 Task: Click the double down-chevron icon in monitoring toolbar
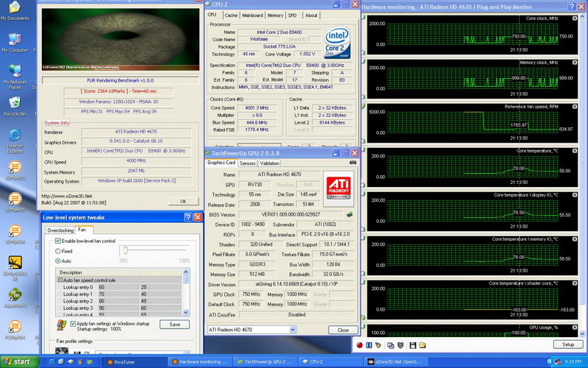[400, 345]
